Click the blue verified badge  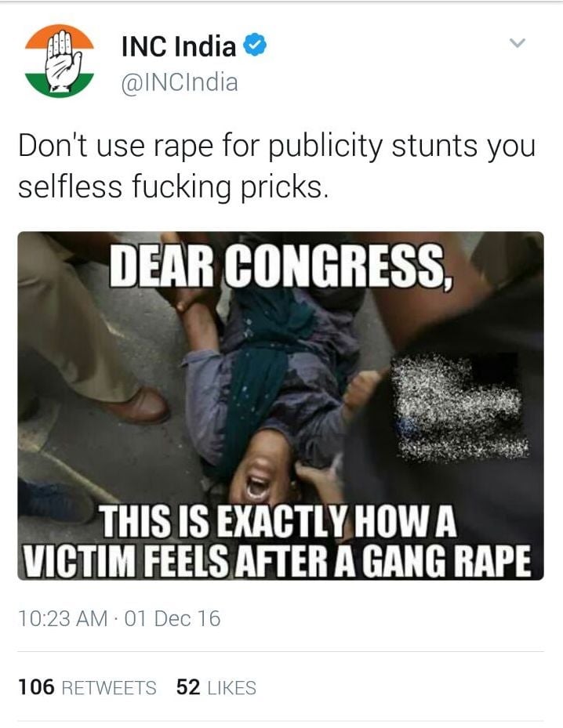point(255,46)
